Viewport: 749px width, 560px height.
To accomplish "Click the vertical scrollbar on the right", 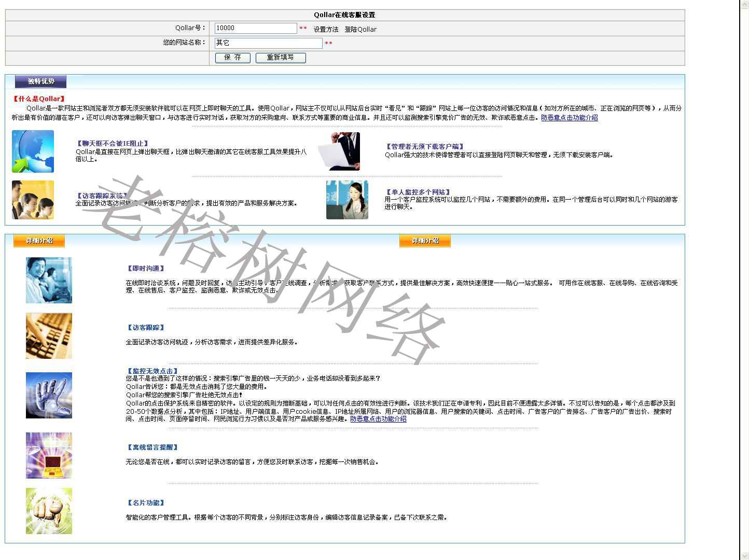I will [744, 280].
